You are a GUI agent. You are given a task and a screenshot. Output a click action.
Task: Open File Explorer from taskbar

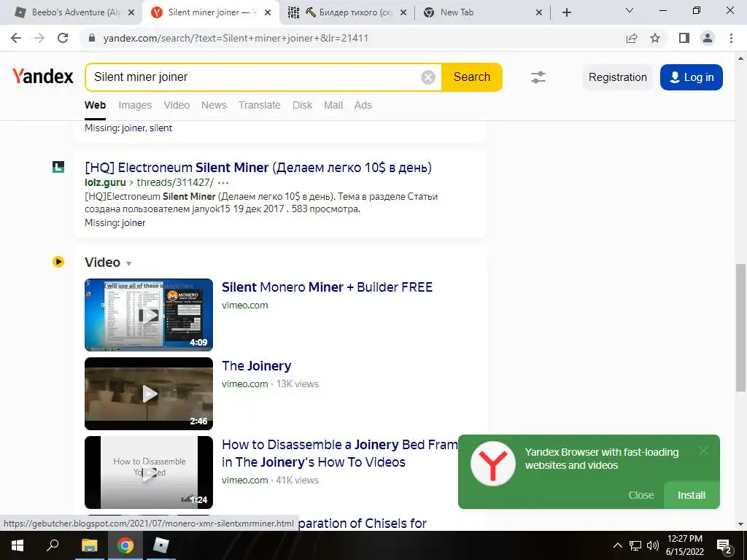(x=89, y=545)
